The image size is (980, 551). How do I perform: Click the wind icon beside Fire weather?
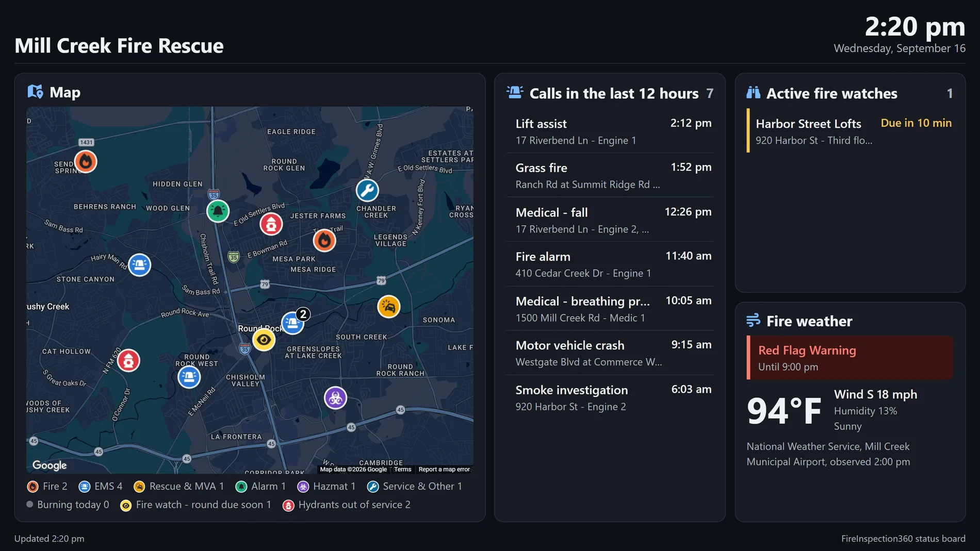pos(754,320)
